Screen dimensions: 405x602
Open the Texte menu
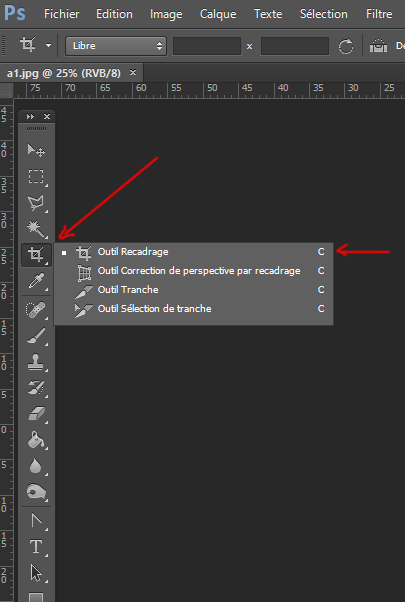pyautogui.click(x=268, y=14)
